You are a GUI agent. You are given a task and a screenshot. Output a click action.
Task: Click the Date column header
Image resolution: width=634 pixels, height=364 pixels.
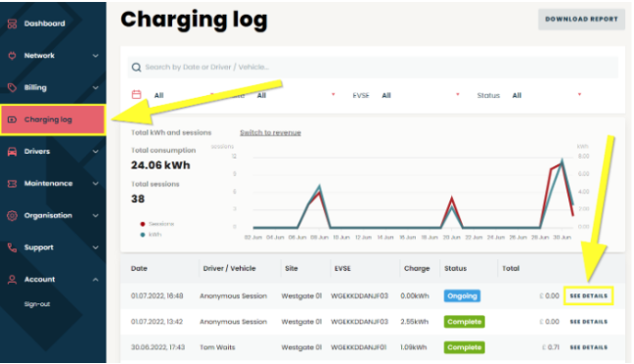click(139, 268)
